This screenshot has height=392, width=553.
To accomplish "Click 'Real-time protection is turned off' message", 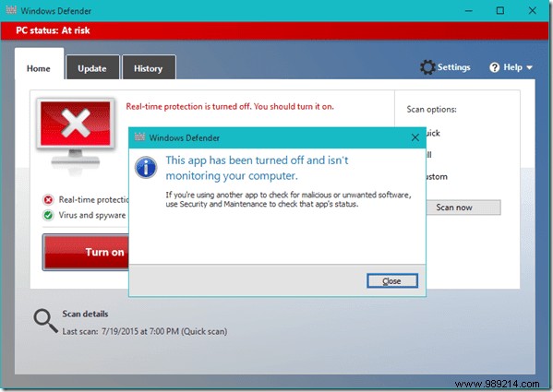I will tap(230, 106).
